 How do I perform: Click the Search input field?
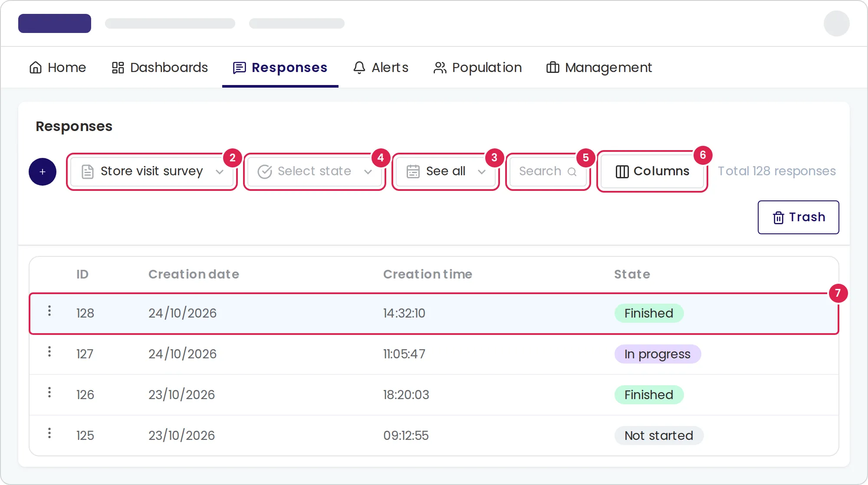[x=548, y=171]
